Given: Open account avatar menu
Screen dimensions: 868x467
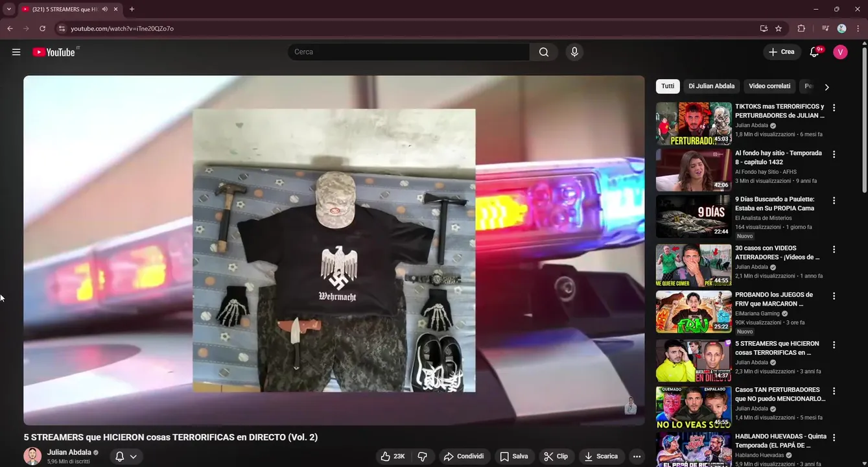Looking at the screenshot, I should [x=840, y=52].
